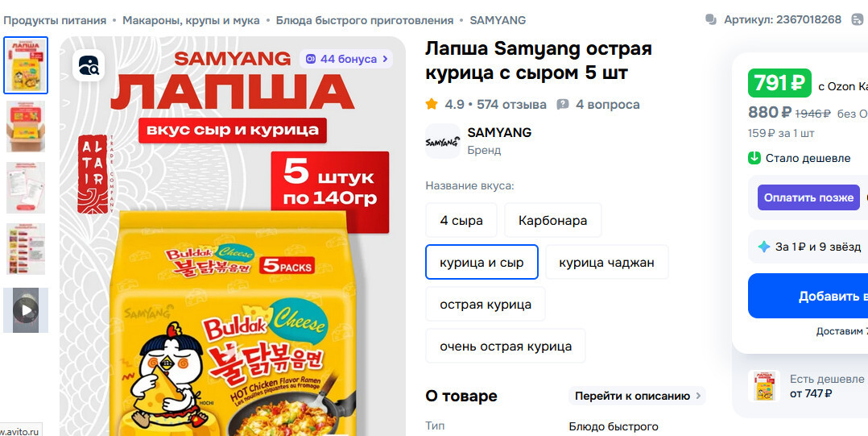The image size is (868, 436).
Task: Click the star rating 4.9 icon
Action: click(x=432, y=104)
